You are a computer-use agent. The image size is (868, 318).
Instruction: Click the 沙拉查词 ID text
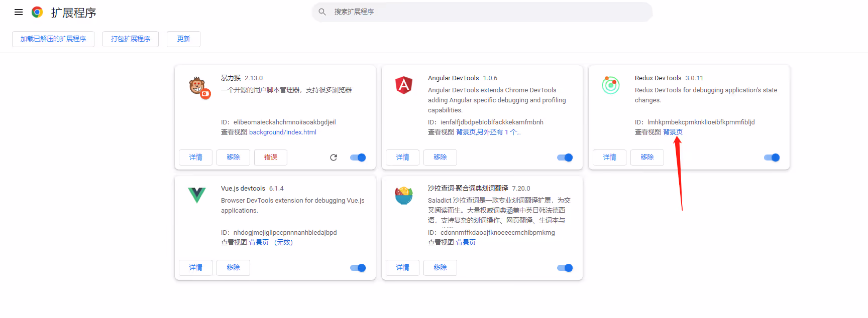click(x=491, y=233)
